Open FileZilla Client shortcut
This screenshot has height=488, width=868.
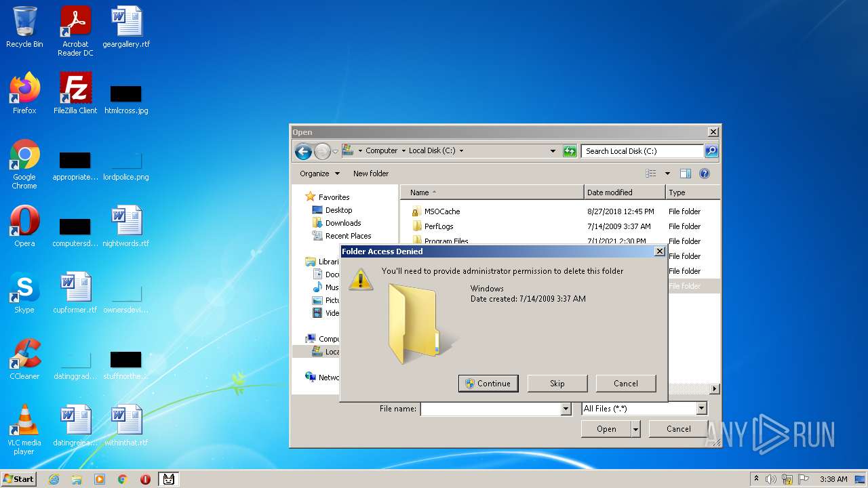coord(75,94)
